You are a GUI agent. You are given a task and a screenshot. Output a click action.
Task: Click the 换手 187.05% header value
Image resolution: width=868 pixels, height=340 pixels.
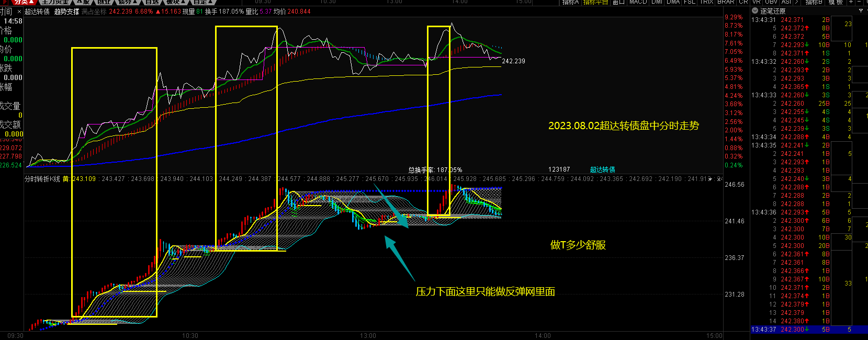click(224, 12)
